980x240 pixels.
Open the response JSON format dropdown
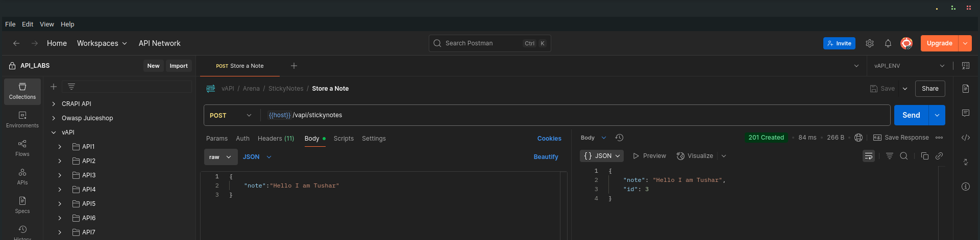602,156
